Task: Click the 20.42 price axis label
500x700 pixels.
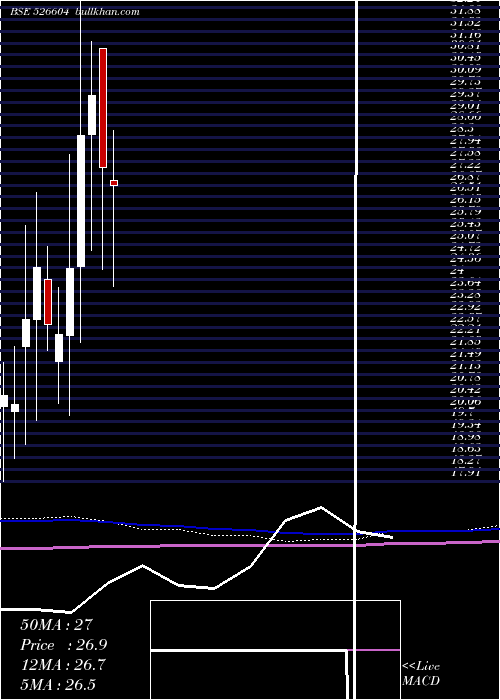Action: pos(466,390)
